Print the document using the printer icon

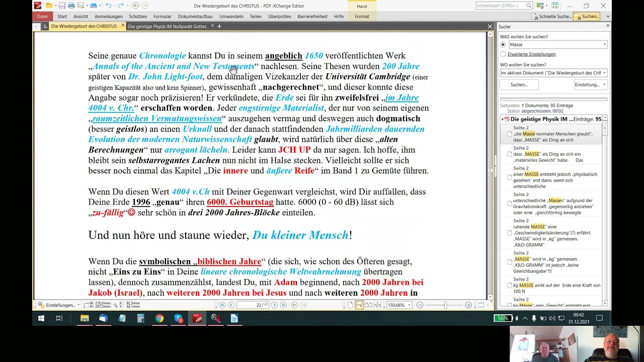(x=71, y=6)
